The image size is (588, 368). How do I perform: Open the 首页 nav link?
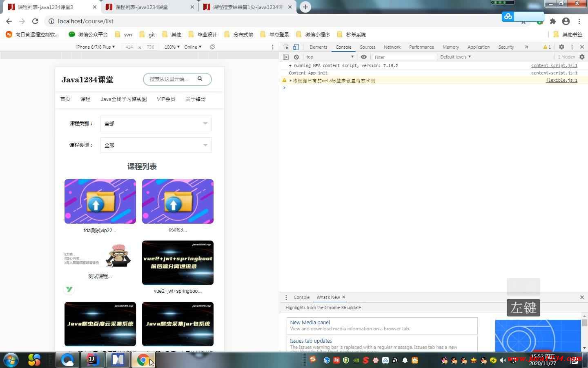pyautogui.click(x=65, y=99)
